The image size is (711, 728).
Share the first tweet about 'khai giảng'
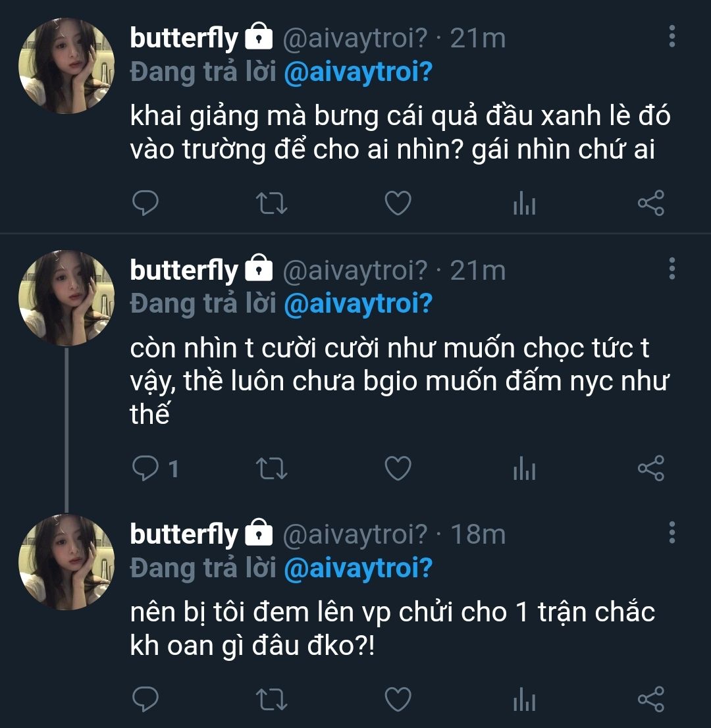tap(651, 205)
